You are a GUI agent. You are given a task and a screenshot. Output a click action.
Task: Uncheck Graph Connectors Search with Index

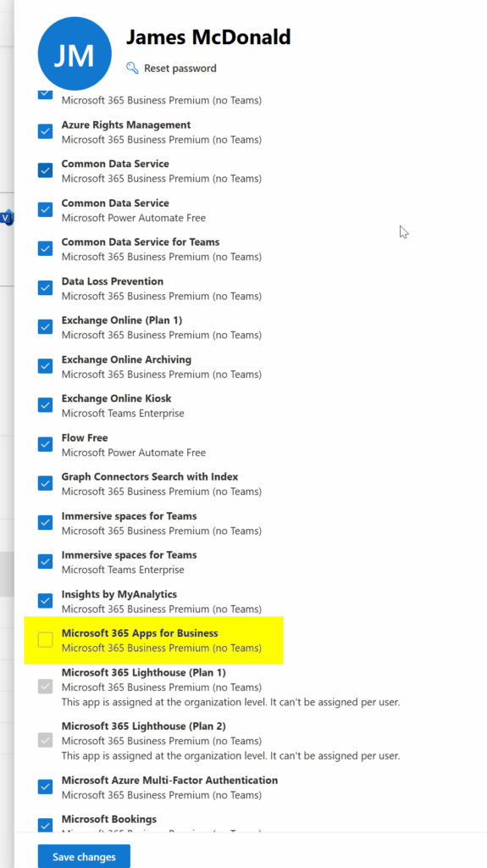tap(46, 483)
